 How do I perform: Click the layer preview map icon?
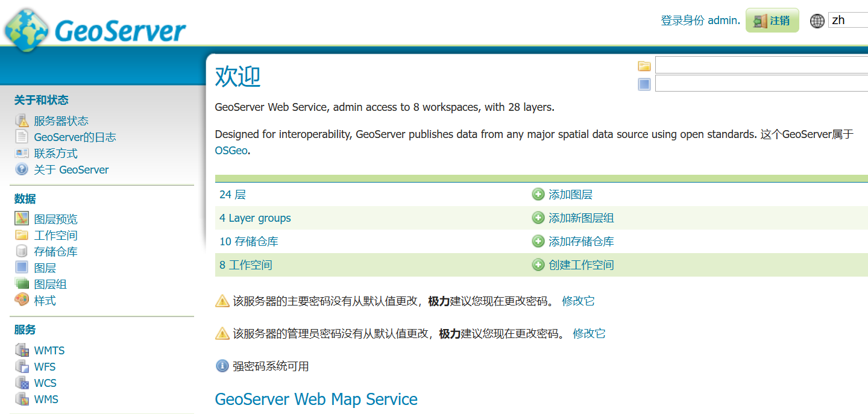[22, 219]
